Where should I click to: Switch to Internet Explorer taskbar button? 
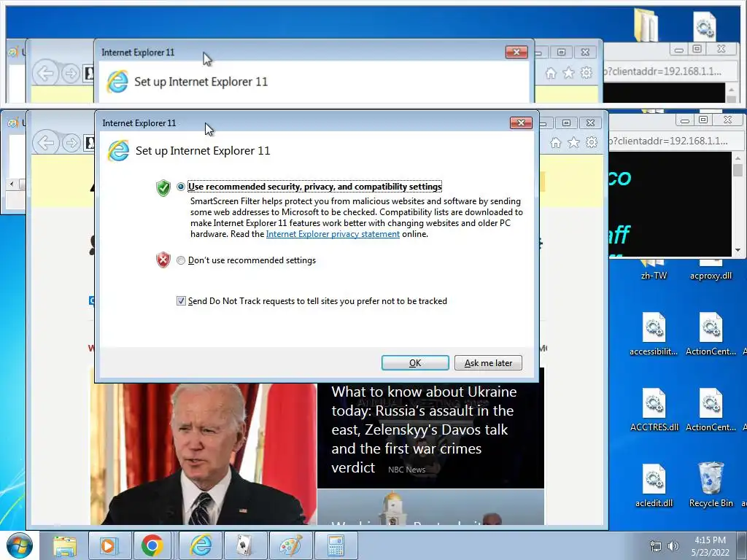pyautogui.click(x=201, y=545)
